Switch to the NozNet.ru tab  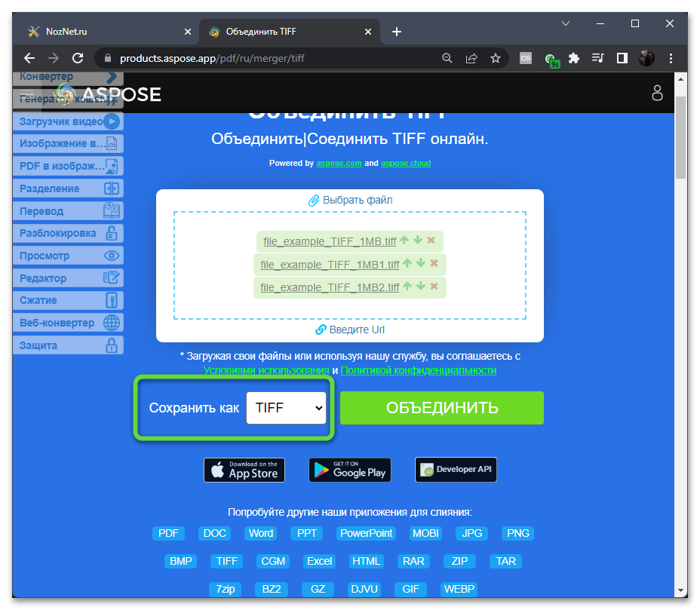106,32
